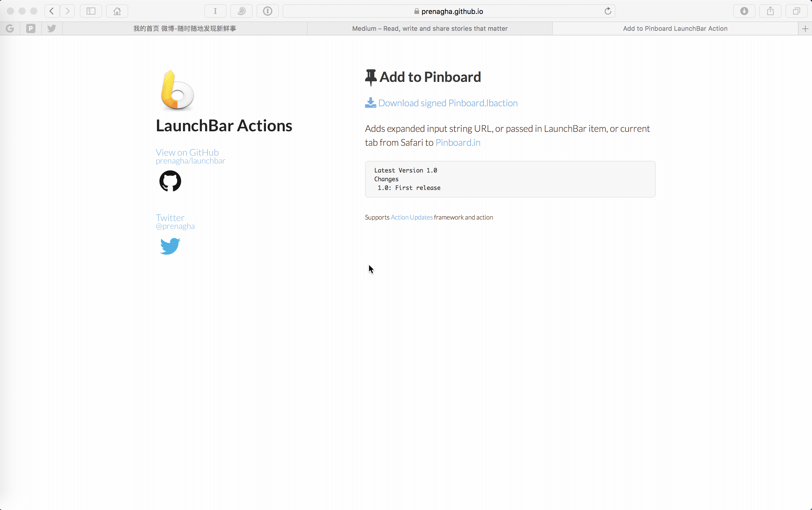Click the GitHub Octocat logo
Screen dimensions: 812x510
[170, 181]
